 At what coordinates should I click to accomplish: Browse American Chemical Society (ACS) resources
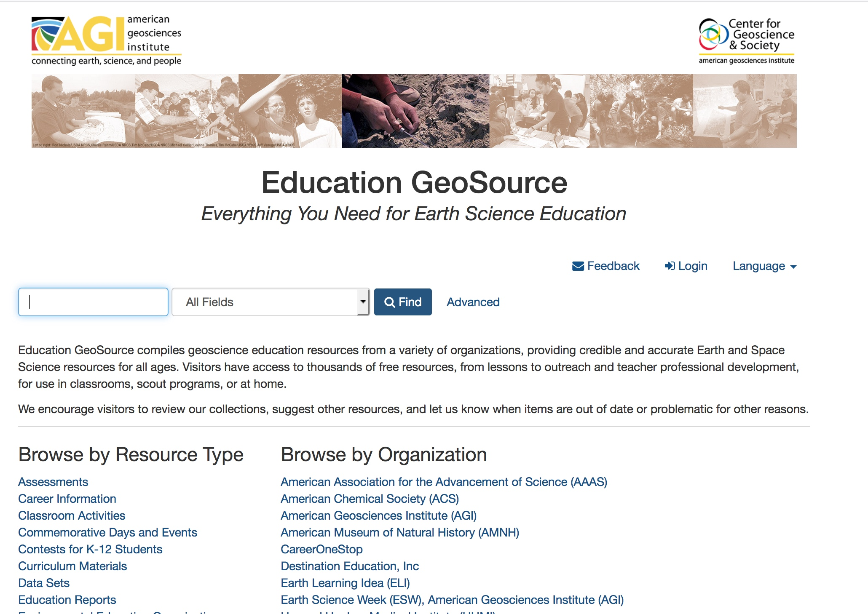coord(370,499)
